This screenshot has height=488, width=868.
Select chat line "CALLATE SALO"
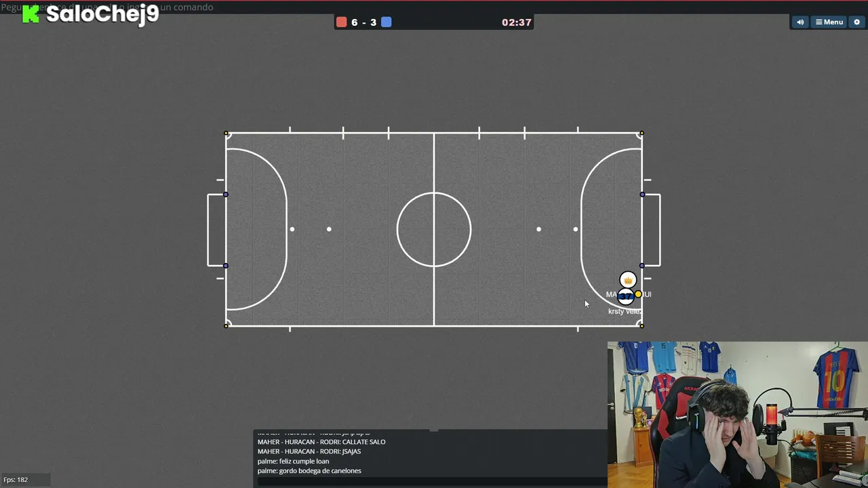tap(321, 442)
